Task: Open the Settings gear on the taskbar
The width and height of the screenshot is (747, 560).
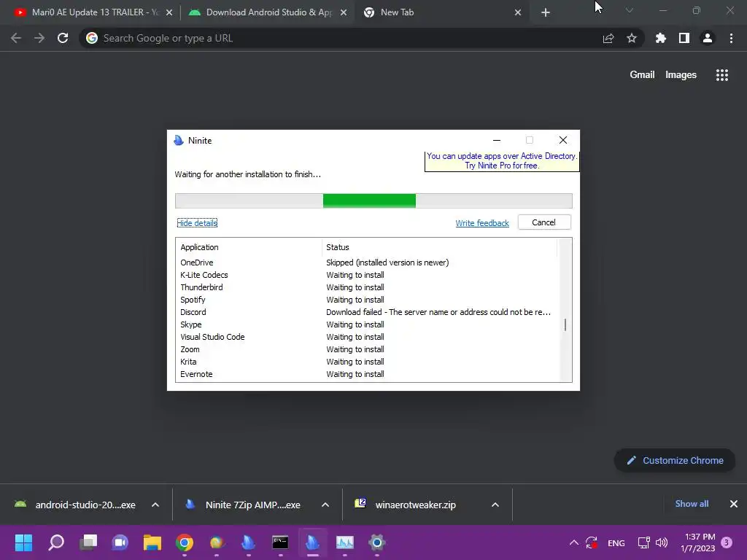Action: (377, 542)
